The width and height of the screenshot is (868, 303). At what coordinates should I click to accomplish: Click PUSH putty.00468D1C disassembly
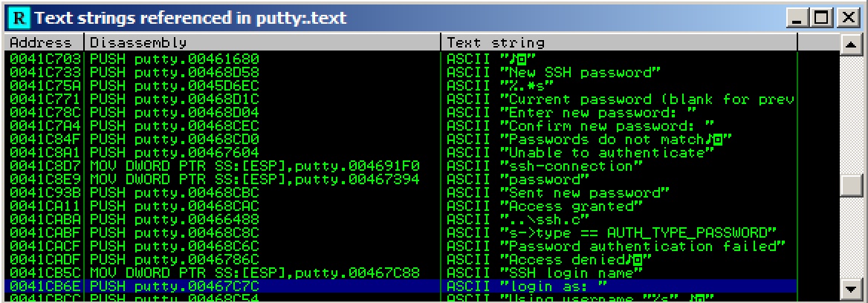point(175,99)
